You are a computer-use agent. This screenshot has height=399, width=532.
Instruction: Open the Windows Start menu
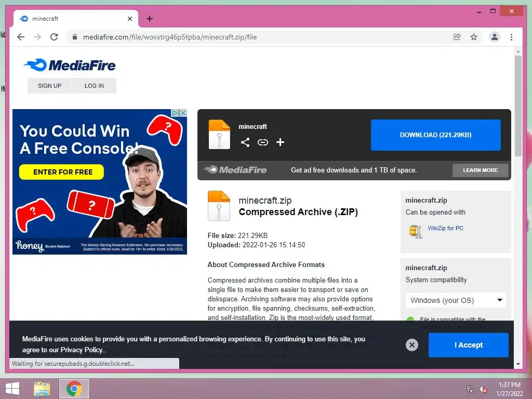pos(12,389)
